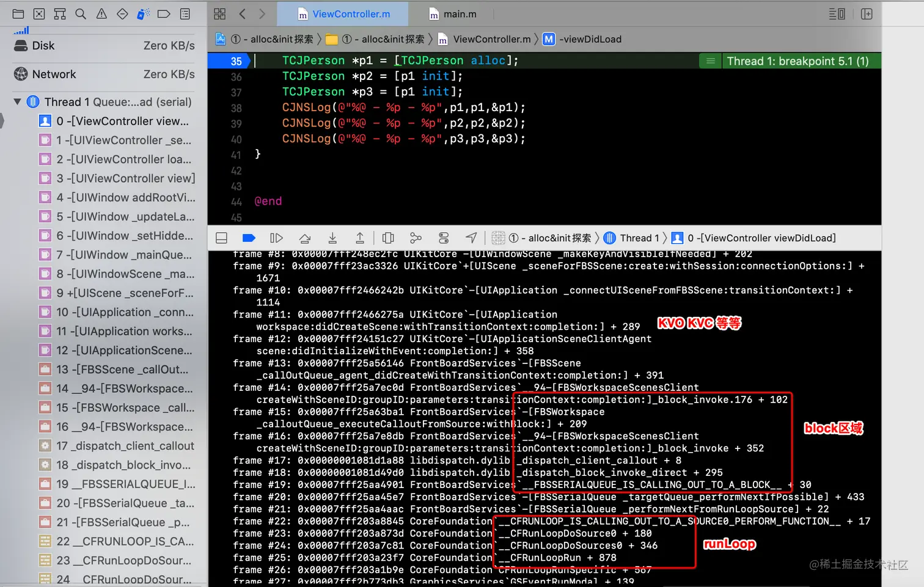Viewport: 924px width, 587px height.
Task: Click the Thread 1 breakpoint 5.1 annotation
Action: point(798,61)
